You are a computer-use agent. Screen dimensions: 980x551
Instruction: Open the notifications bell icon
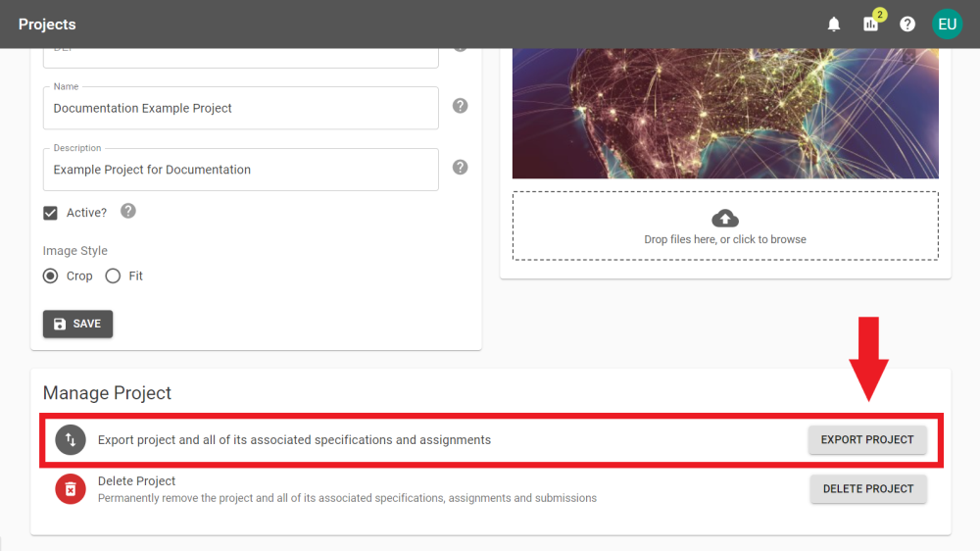(x=834, y=25)
